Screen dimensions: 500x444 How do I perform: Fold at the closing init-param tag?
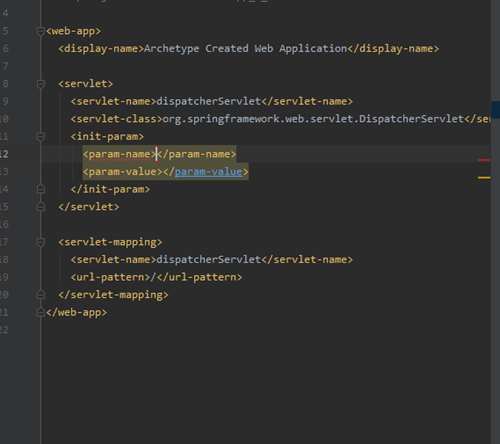point(40,189)
